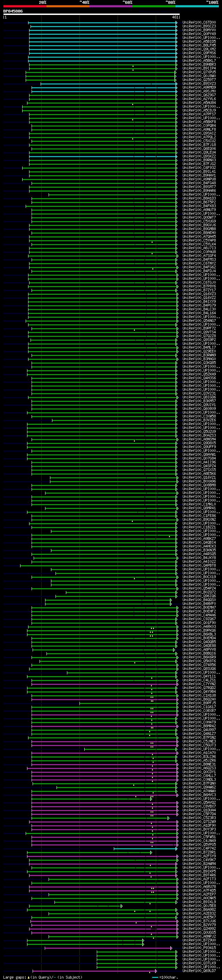Open the UniRef100_B9PF72 entry
The width and height of the screenshot is (222, 980).
coord(199,329)
